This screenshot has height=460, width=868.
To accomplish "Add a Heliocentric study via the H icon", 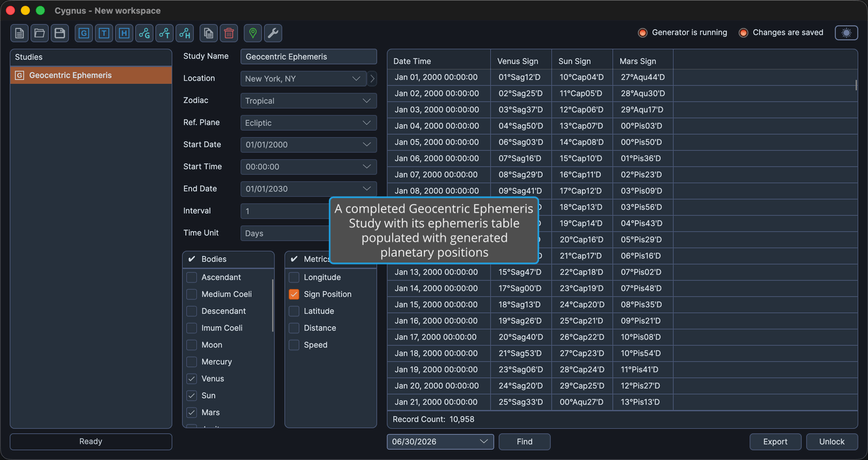I will pos(124,33).
